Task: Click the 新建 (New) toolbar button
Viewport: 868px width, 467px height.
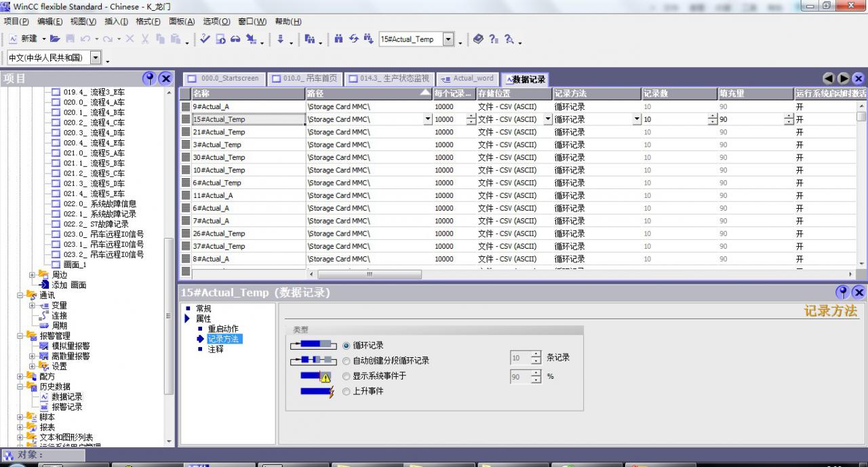Action: [x=24, y=39]
